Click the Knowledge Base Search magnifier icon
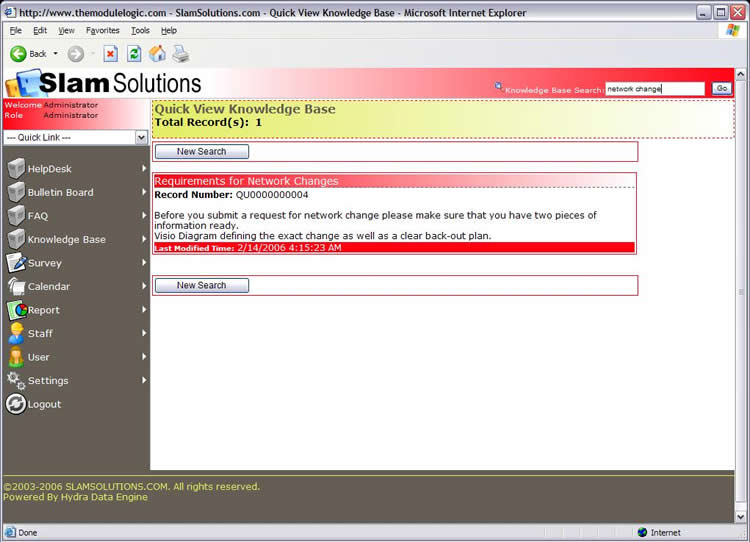Image resolution: width=750 pixels, height=542 pixels. pos(499,86)
